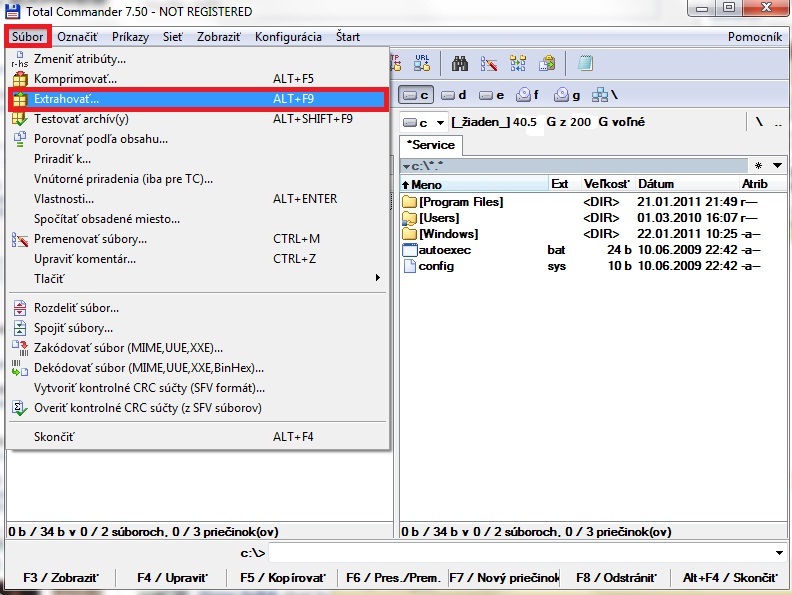Switch to drive c button
The height and width of the screenshot is (595, 792).
click(416, 95)
